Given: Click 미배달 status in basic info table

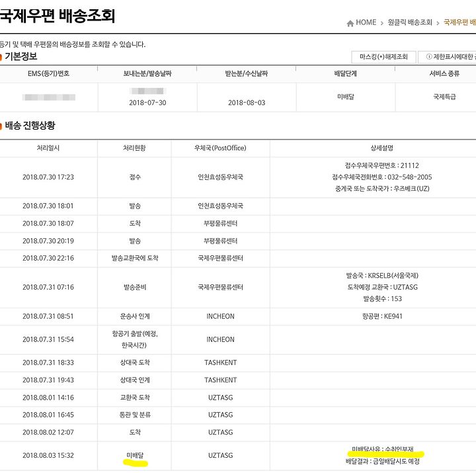Looking at the screenshot, I should (x=346, y=97).
